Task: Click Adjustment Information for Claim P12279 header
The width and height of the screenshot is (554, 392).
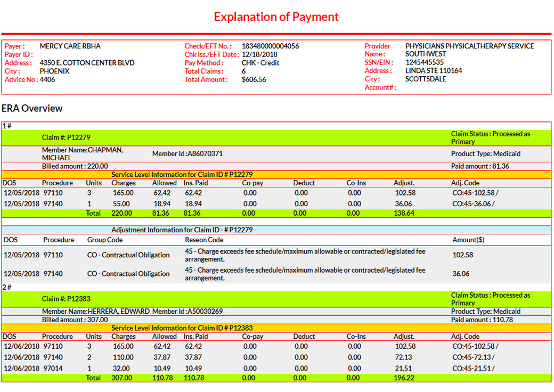Action: click(182, 230)
